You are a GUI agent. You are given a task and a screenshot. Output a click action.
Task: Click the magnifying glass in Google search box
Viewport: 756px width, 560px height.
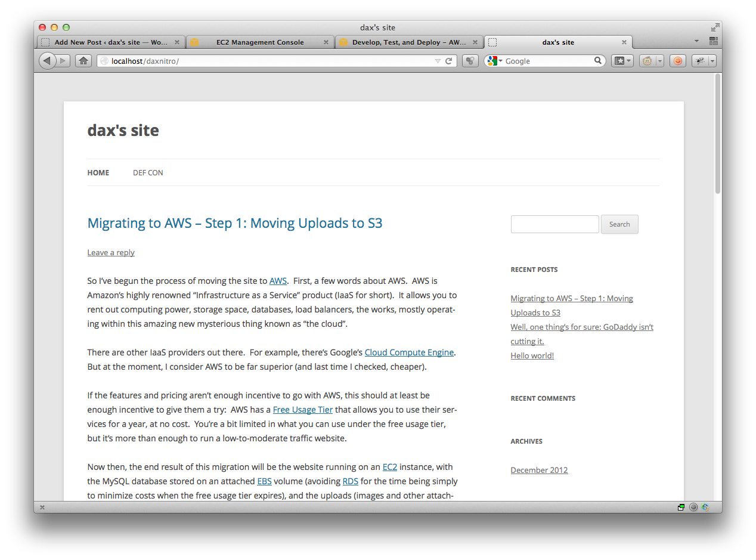pyautogui.click(x=598, y=61)
